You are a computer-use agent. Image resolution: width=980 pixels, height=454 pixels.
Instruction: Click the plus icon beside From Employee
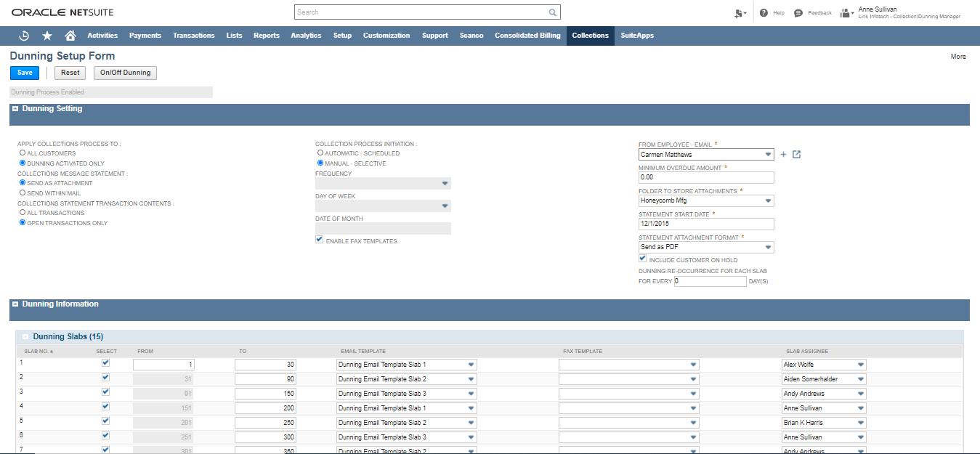point(783,155)
